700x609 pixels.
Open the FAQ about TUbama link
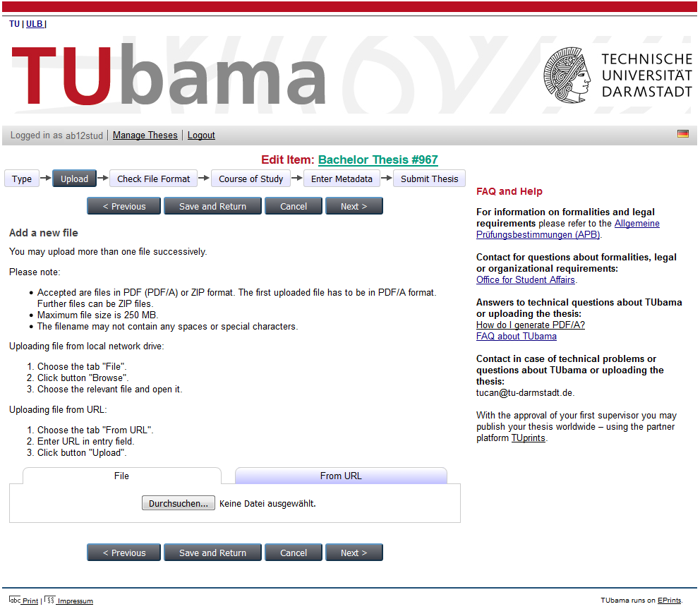[517, 336]
